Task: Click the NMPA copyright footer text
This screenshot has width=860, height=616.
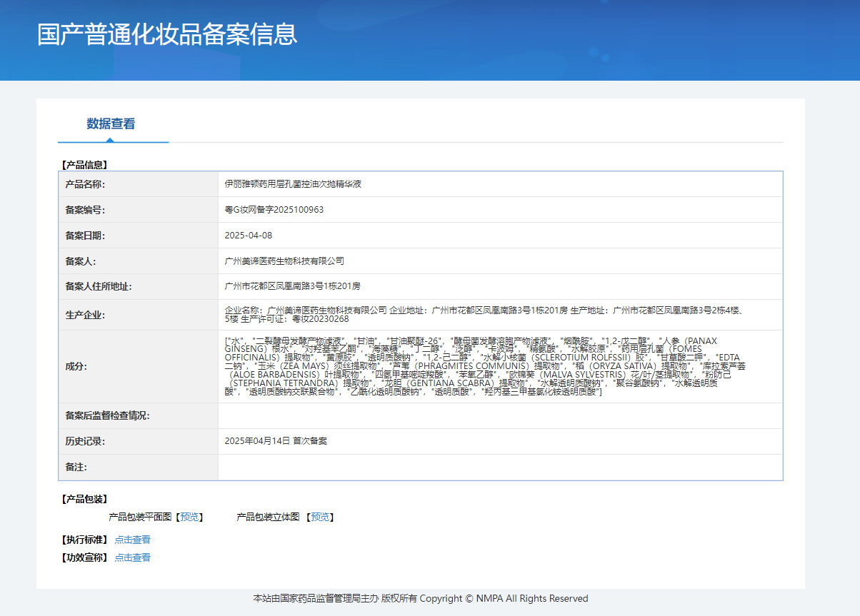Action: 421,598
